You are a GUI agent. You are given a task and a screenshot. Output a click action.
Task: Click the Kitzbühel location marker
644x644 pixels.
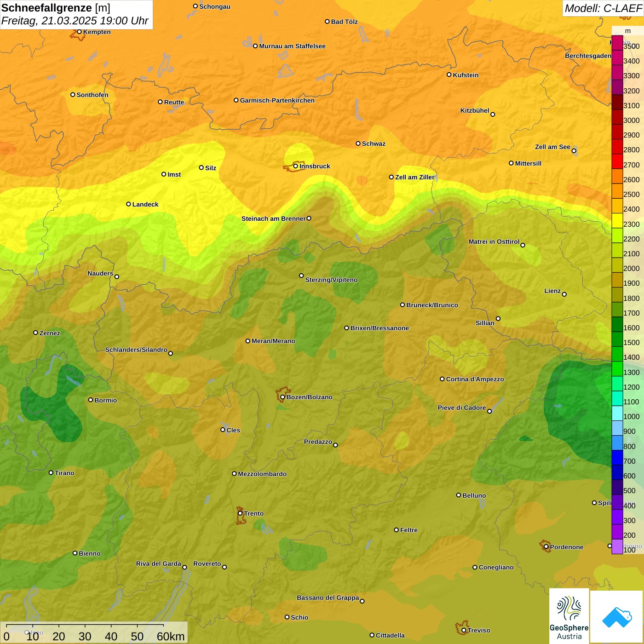(493, 115)
